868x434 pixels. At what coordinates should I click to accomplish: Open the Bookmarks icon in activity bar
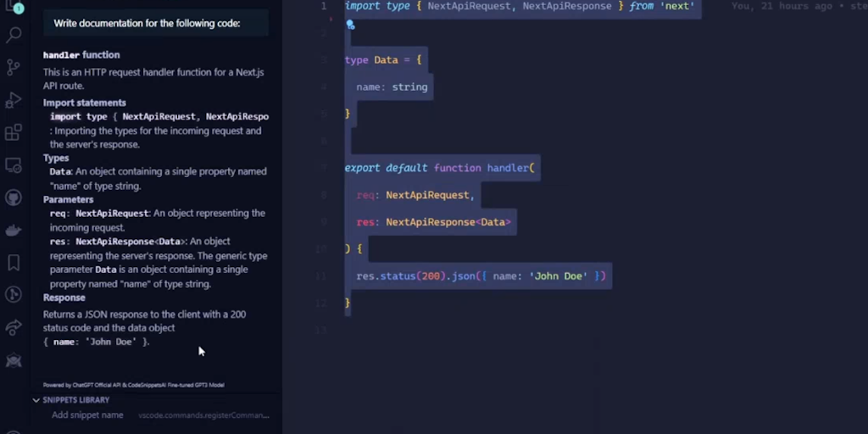coord(14,263)
